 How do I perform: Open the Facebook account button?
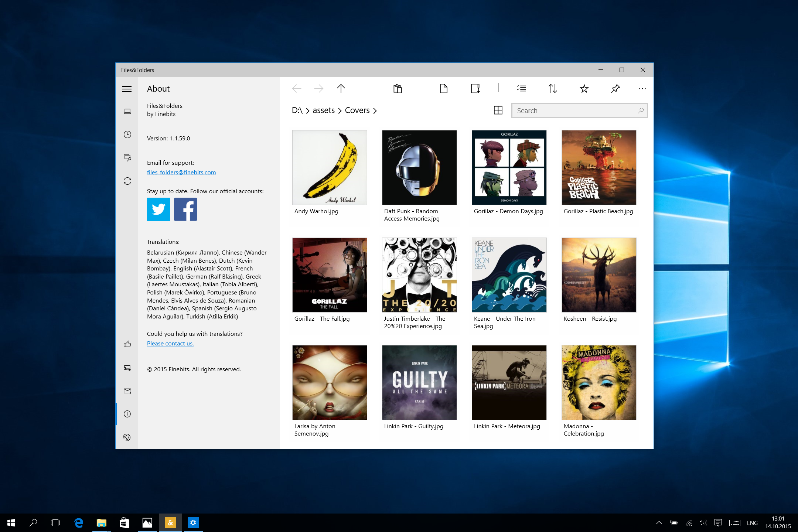[x=185, y=209]
